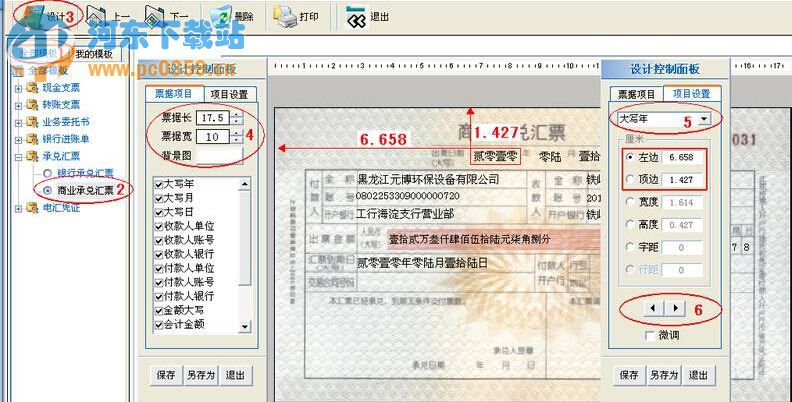Click the 票据宽 width field

click(213, 136)
